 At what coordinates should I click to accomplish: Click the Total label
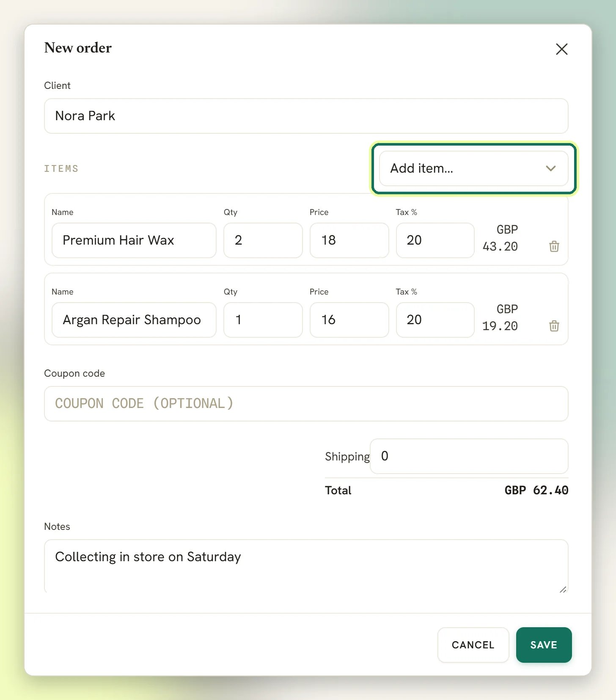pyautogui.click(x=338, y=490)
